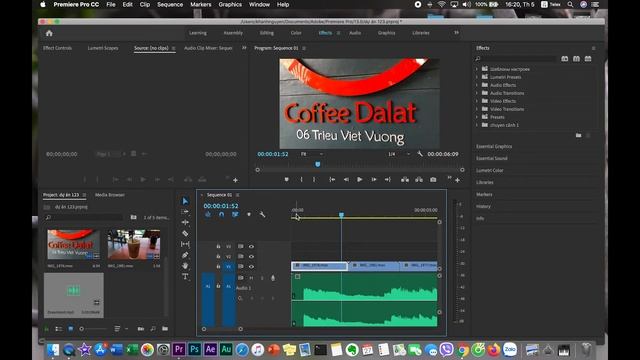Open the Effect Controls tab
This screenshot has height=360, width=640.
[x=57, y=48]
